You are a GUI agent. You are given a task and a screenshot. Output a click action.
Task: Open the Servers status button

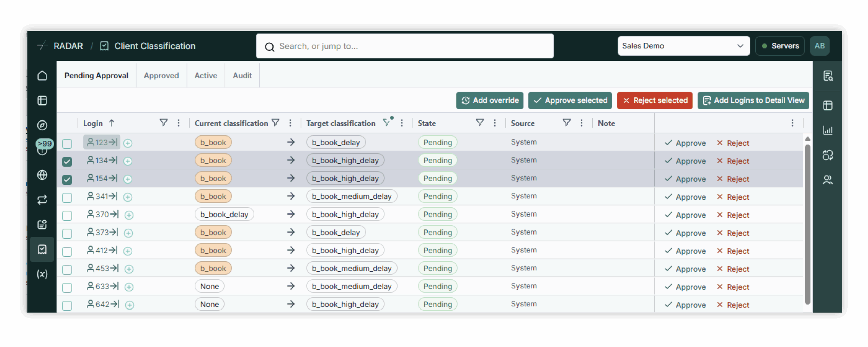tap(780, 46)
